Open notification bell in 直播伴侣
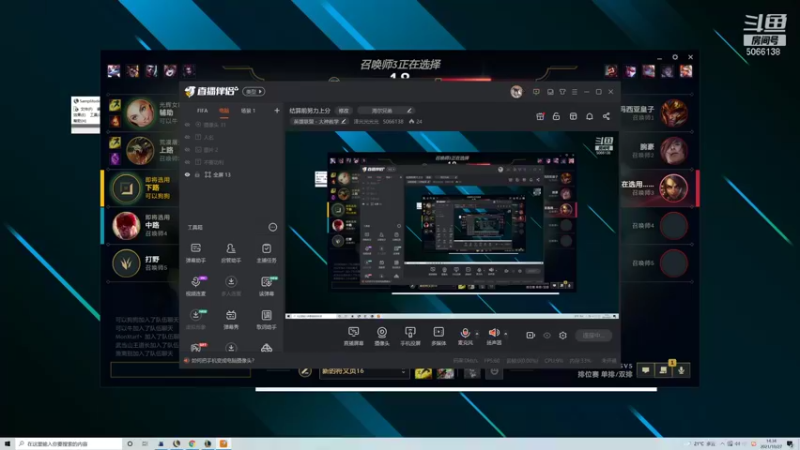The image size is (800, 450). [589, 116]
